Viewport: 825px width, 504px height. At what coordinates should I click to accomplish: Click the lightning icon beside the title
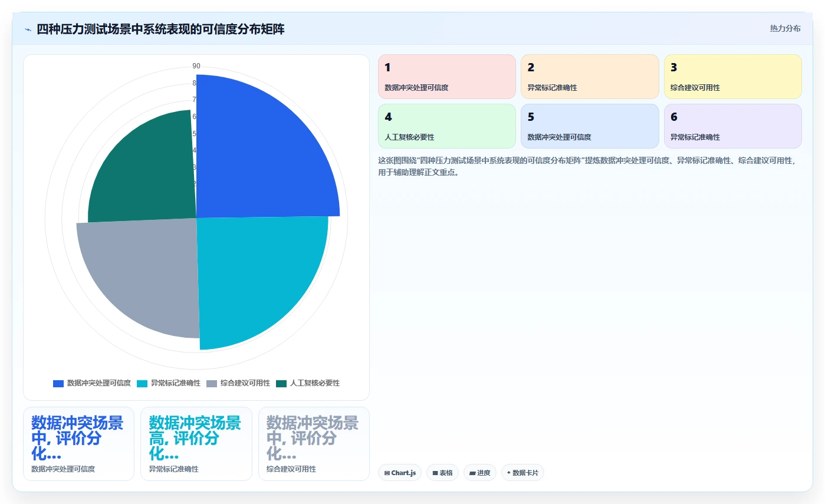tap(28, 29)
